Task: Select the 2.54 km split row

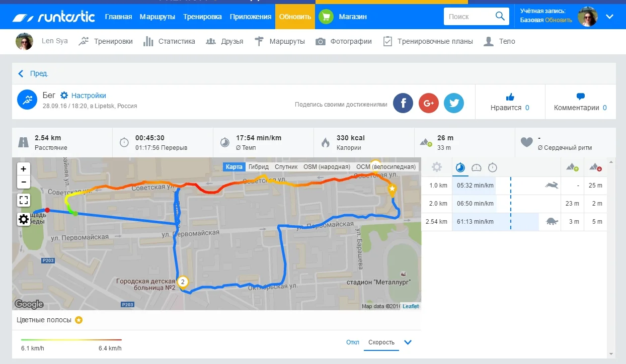Action: [514, 222]
